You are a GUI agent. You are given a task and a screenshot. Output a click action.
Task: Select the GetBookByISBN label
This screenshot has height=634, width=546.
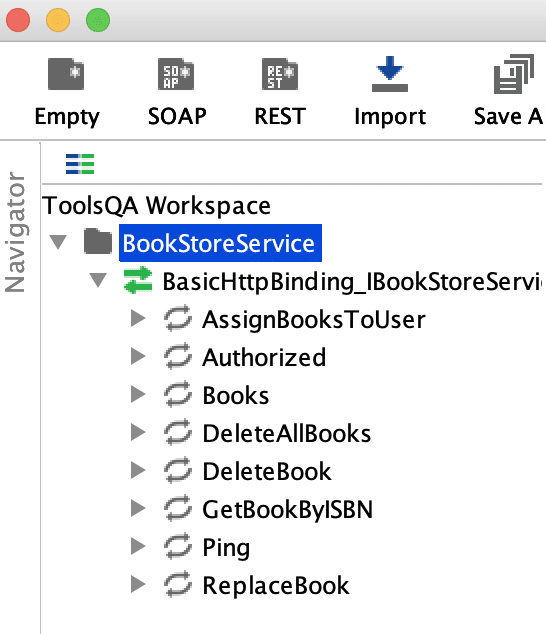pos(288,509)
